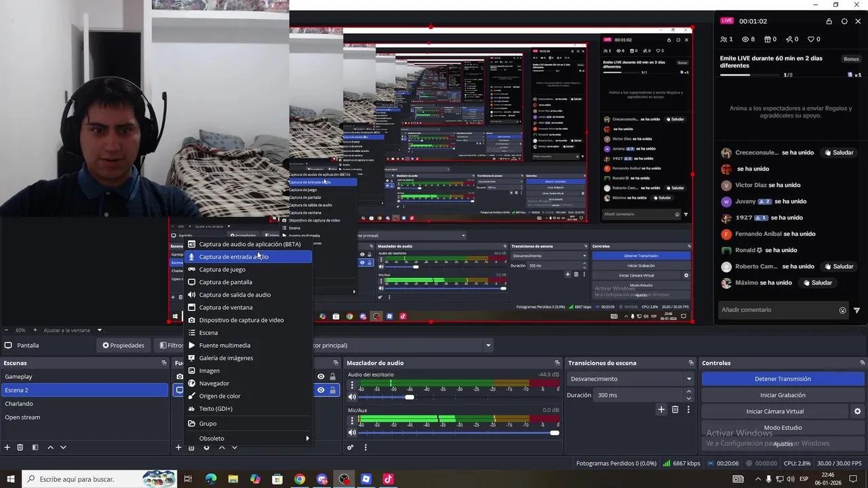Open the emoji picker in comment box
The image size is (868, 488).
(842, 310)
